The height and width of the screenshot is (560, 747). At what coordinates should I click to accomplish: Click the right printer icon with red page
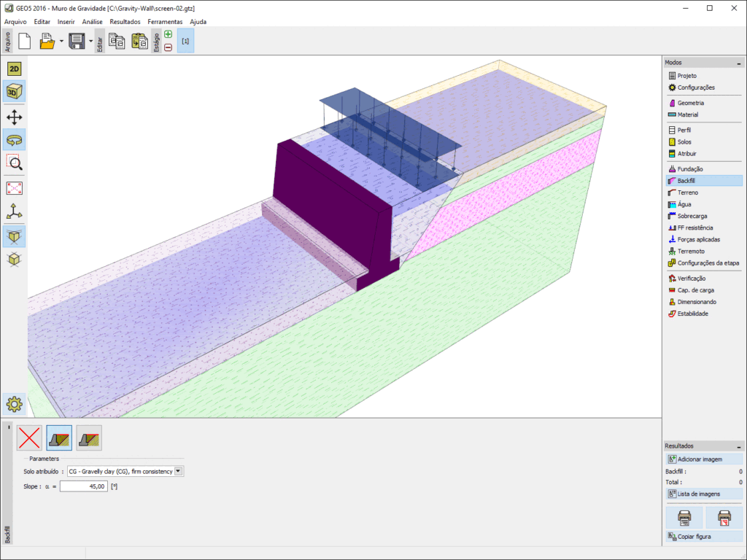click(724, 517)
